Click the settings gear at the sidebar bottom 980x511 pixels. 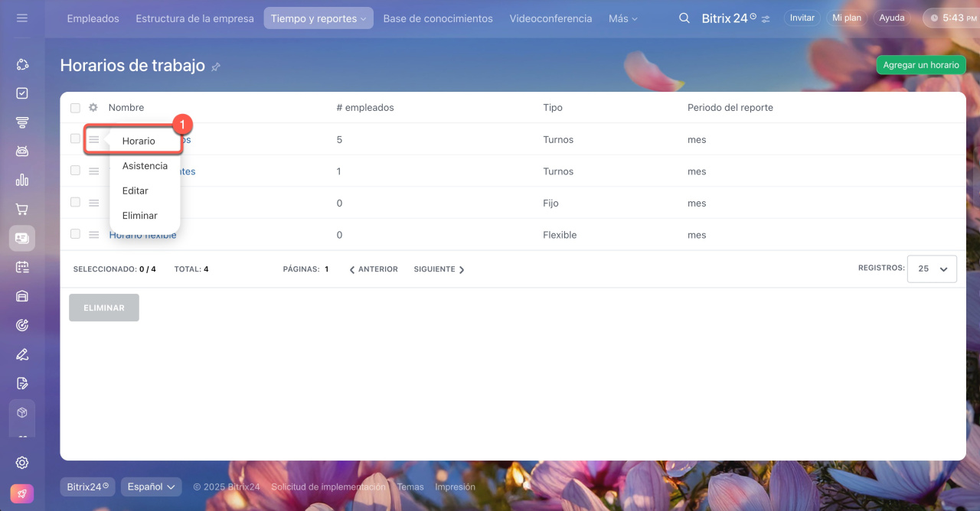click(x=22, y=463)
